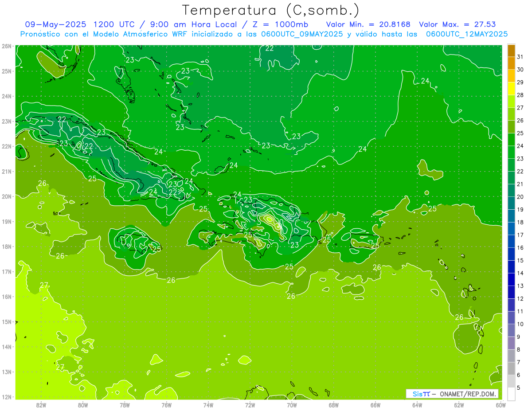Click the "0600UTC_12MAY2025" valid-until time text
Viewport: 532px width, 411px height.
[x=467, y=34]
